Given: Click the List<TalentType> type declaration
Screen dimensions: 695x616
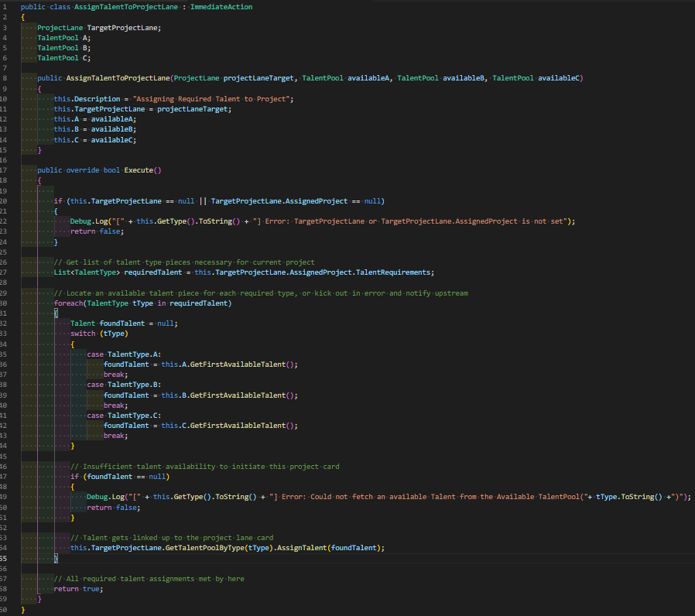Looking at the screenshot, I should 87,272.
